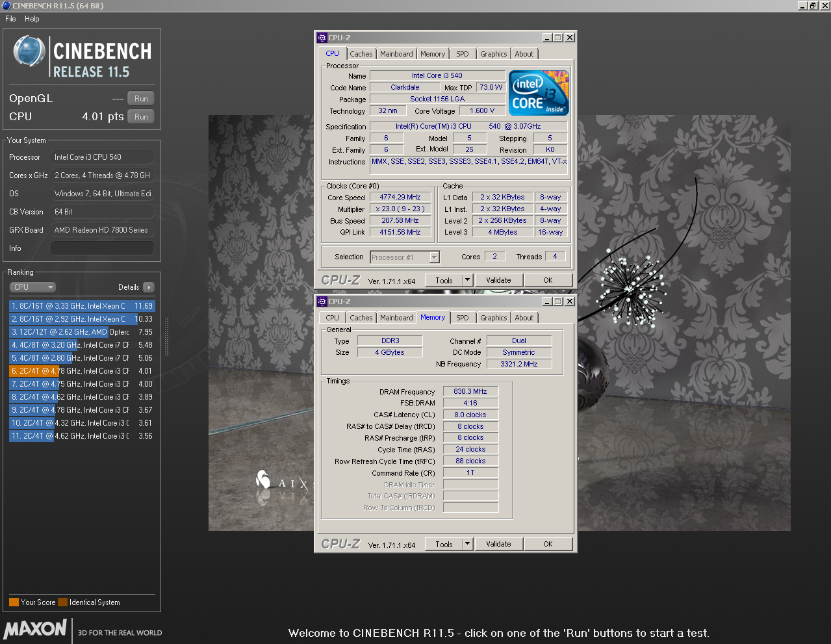
Task: Click the Core Voltage 1.600 V value
Action: 482,111
